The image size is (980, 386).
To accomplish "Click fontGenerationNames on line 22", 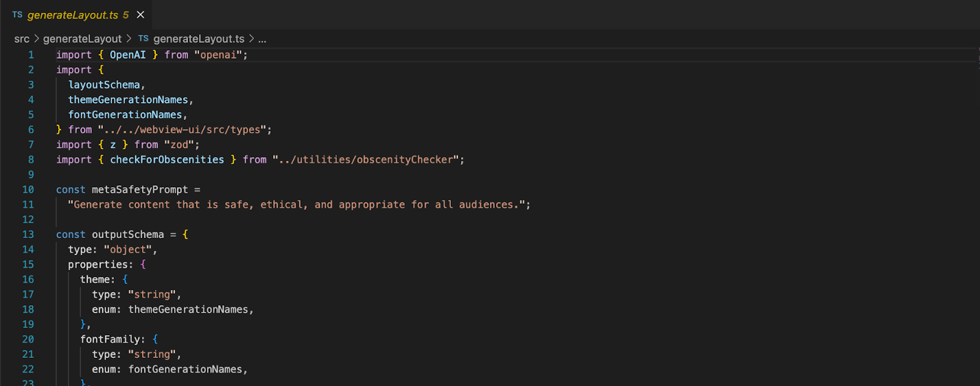I will point(185,369).
